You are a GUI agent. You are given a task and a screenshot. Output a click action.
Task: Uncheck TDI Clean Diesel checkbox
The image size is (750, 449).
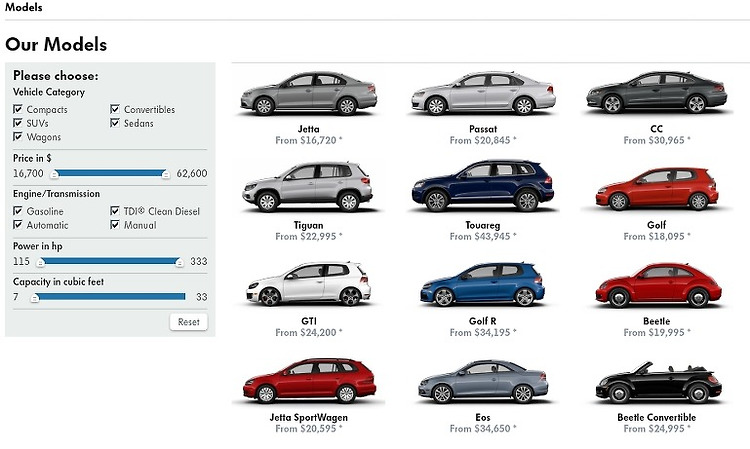[x=115, y=211]
